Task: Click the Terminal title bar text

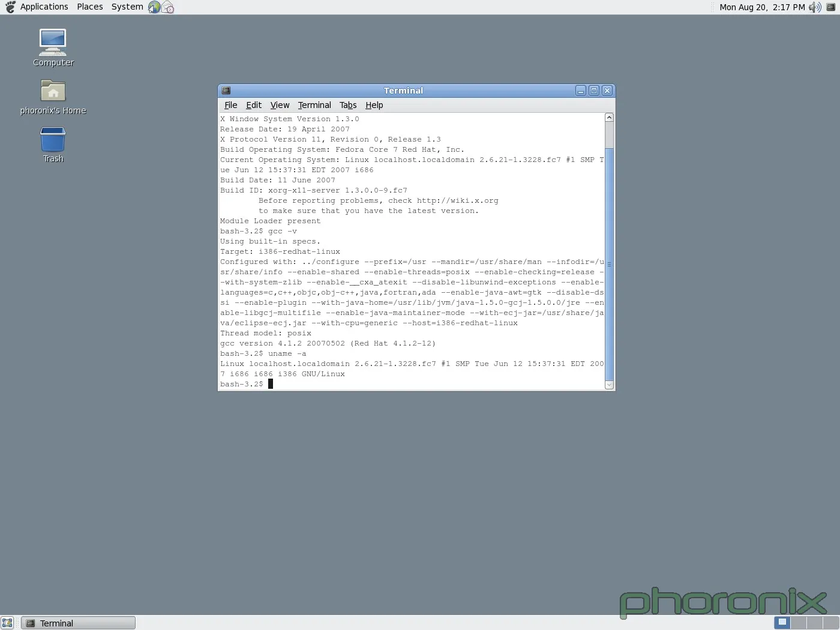Action: pos(403,91)
